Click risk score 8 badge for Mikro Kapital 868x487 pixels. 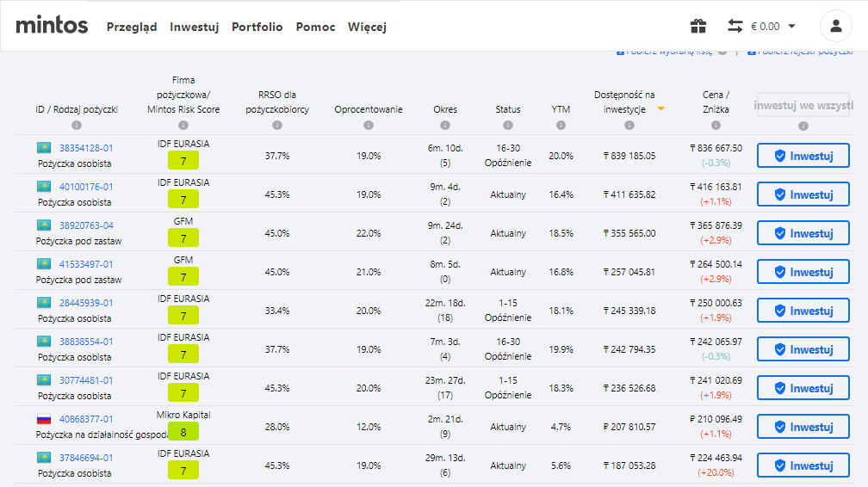(x=183, y=432)
